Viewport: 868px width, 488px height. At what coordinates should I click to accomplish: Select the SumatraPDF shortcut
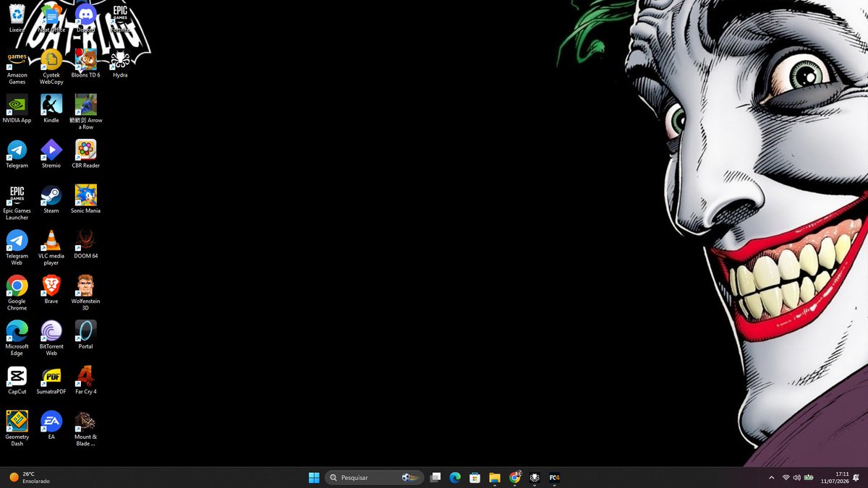pos(51,380)
